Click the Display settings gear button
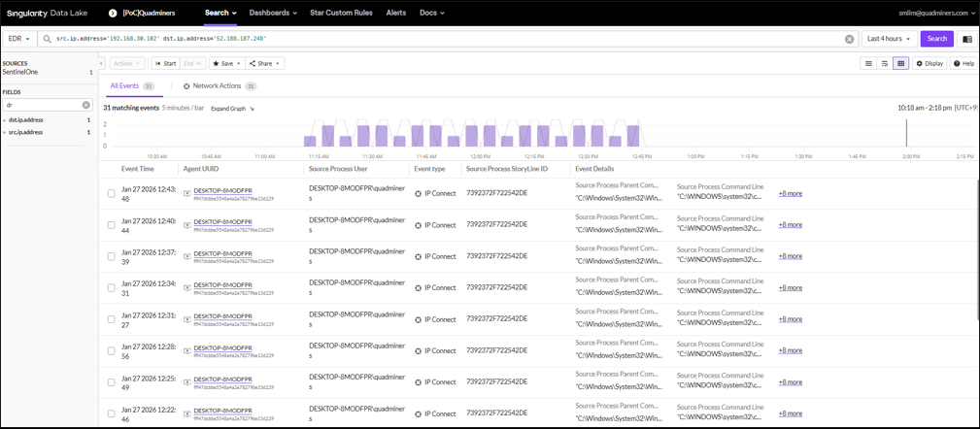The image size is (980, 429). 929,63
